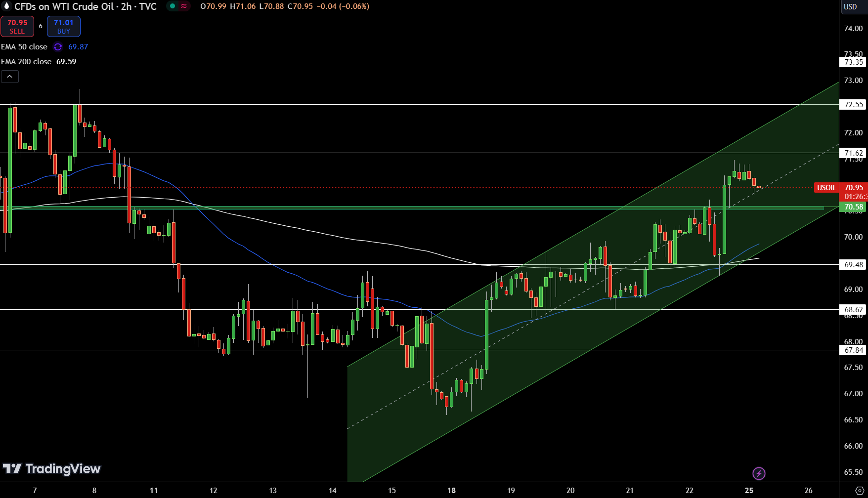This screenshot has width=868, height=498.
Task: Click the change value −0.04 (−0.06%)
Action: [343, 6]
